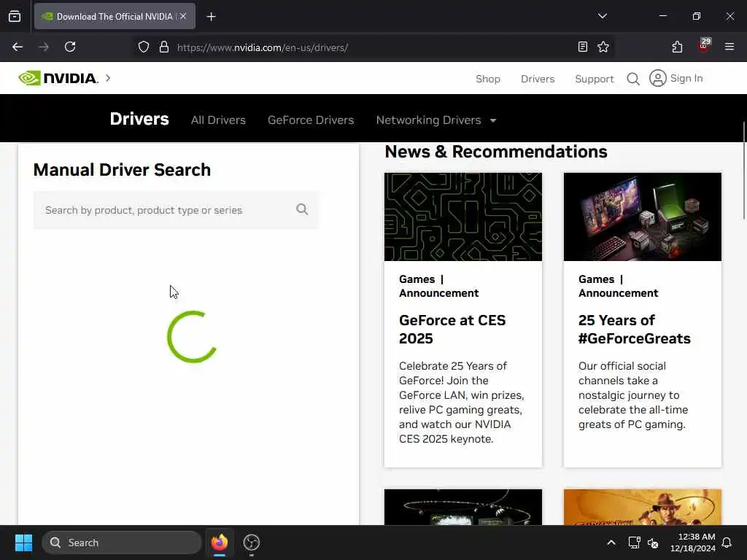Switch to GeForce Drivers tab
Image resolution: width=747 pixels, height=560 pixels.
[311, 120]
